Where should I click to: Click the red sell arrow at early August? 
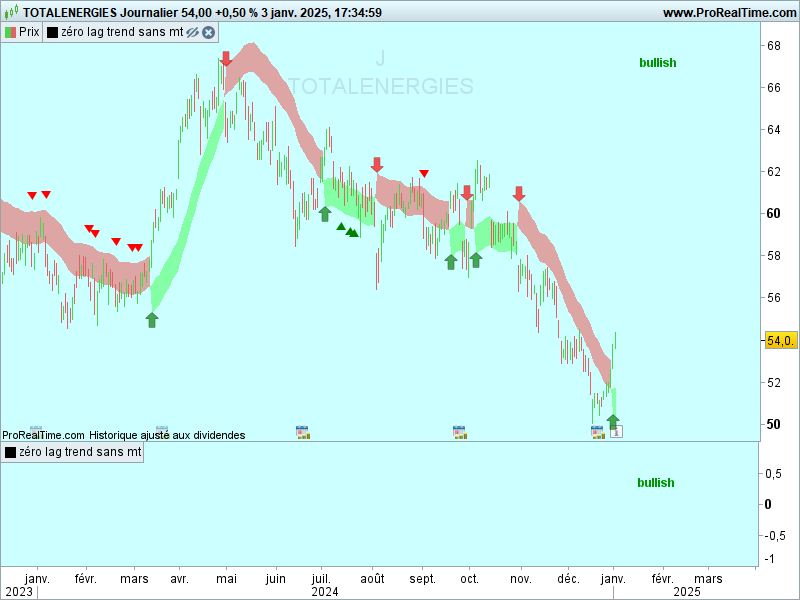click(377, 164)
